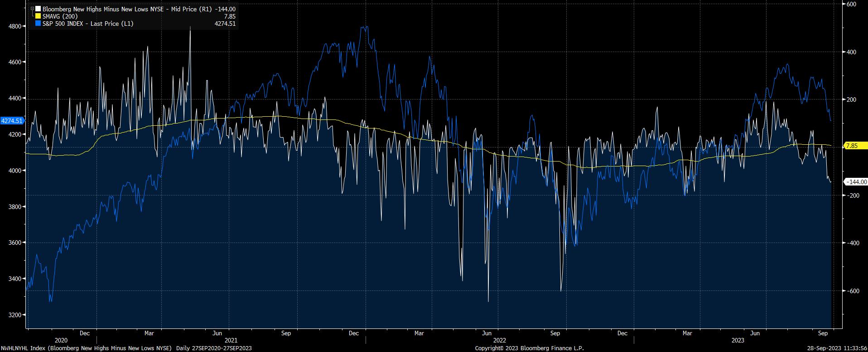Click the 2020 year label on the time axis
Screen dimensions: 868x352
(61, 340)
